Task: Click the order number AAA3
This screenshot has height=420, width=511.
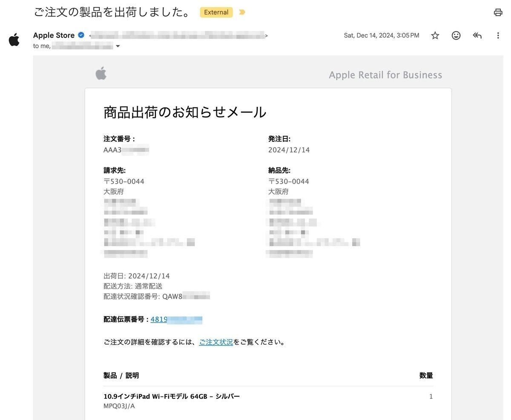Action: click(x=126, y=150)
